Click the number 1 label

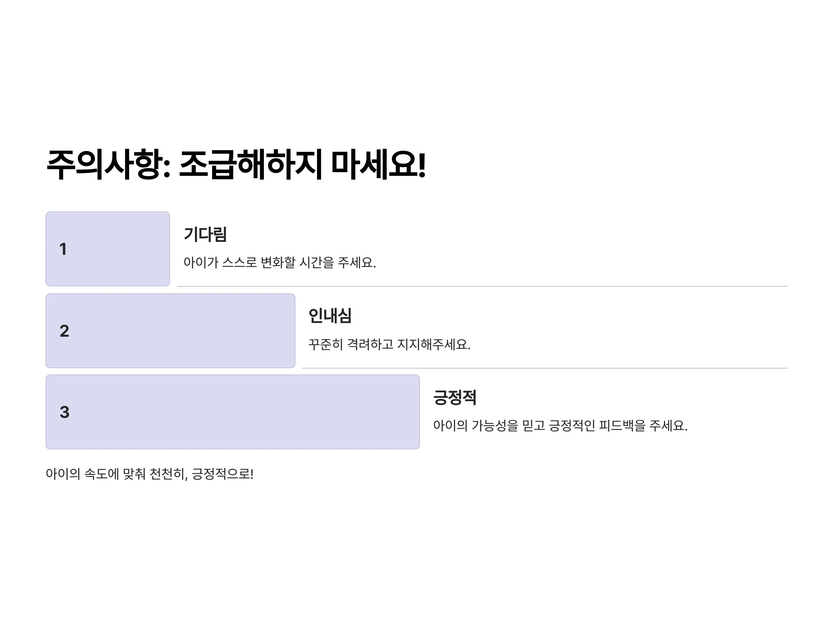(63, 249)
